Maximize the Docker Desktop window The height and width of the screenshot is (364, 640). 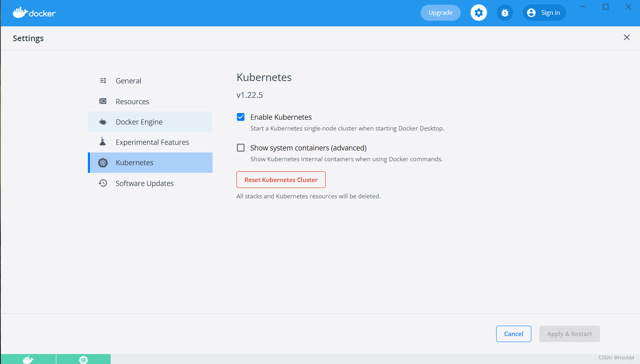click(606, 7)
